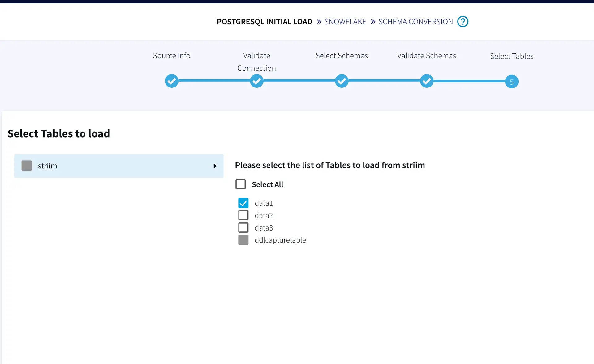Tick the data3 table checkbox
The height and width of the screenshot is (364, 594).
point(243,228)
